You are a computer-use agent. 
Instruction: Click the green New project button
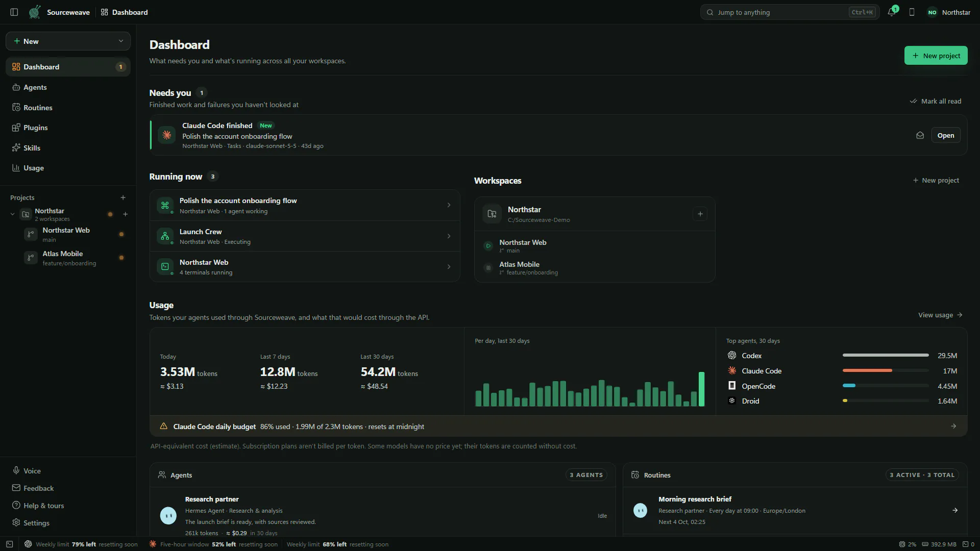coord(936,56)
